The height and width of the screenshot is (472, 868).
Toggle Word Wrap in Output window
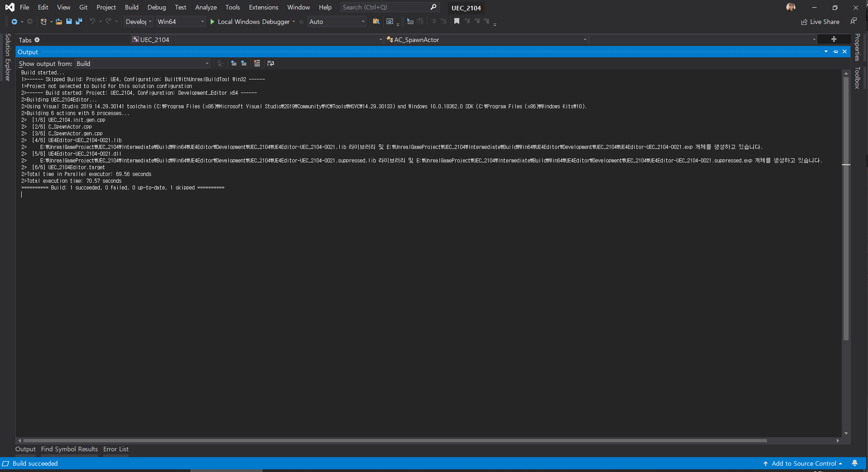click(271, 64)
